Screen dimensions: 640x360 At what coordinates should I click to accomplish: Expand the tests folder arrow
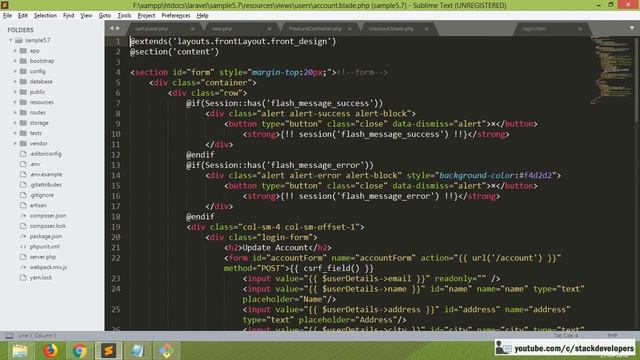point(15,133)
